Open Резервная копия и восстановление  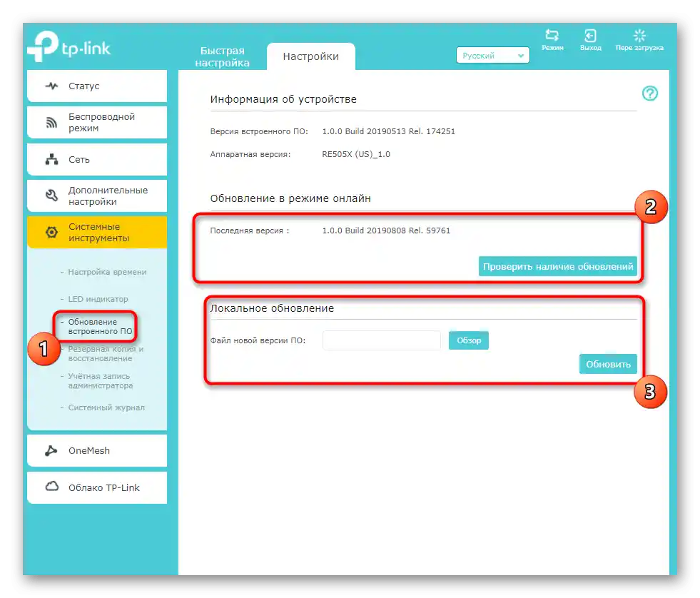[106, 354]
